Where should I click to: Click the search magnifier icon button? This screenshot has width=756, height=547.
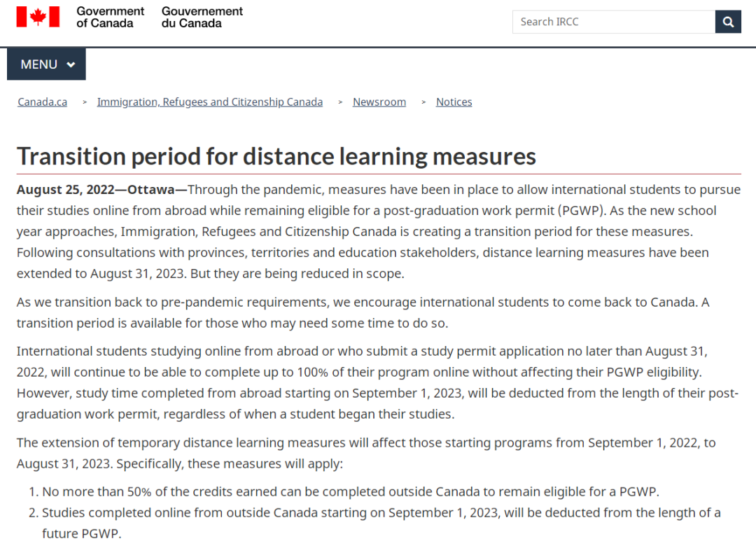pos(728,22)
